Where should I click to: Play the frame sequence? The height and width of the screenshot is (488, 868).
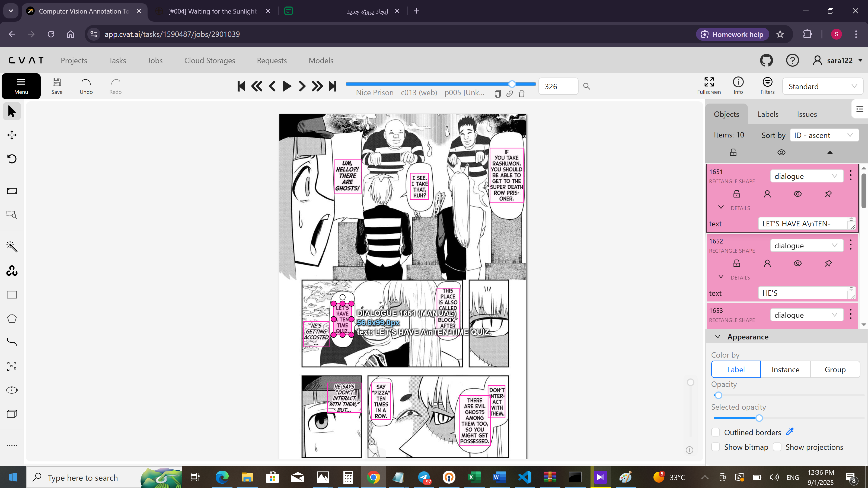tap(287, 86)
